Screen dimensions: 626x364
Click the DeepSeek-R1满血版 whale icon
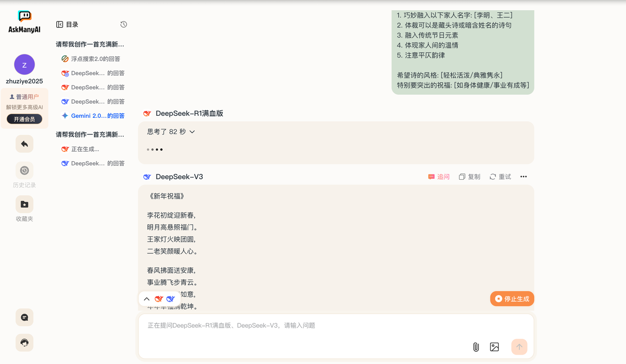point(147,113)
